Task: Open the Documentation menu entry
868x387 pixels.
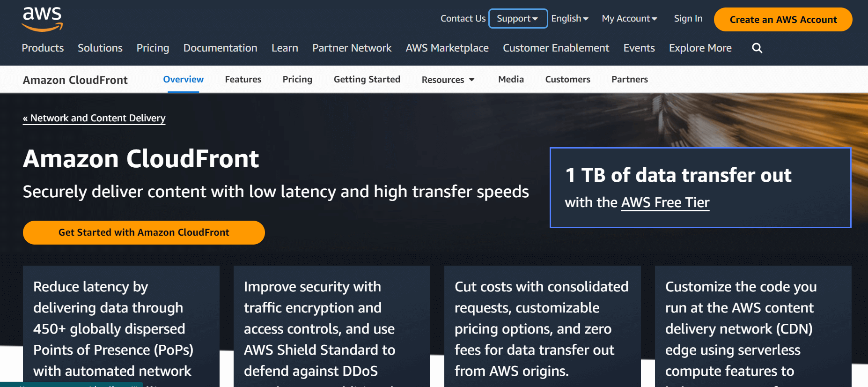Action: tap(220, 48)
